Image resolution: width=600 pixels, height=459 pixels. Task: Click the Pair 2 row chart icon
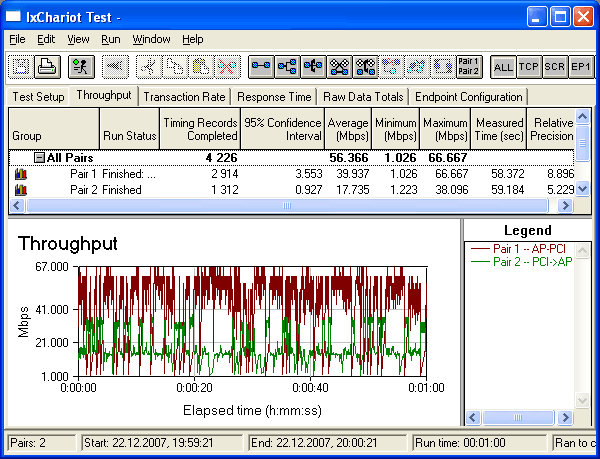coord(21,190)
